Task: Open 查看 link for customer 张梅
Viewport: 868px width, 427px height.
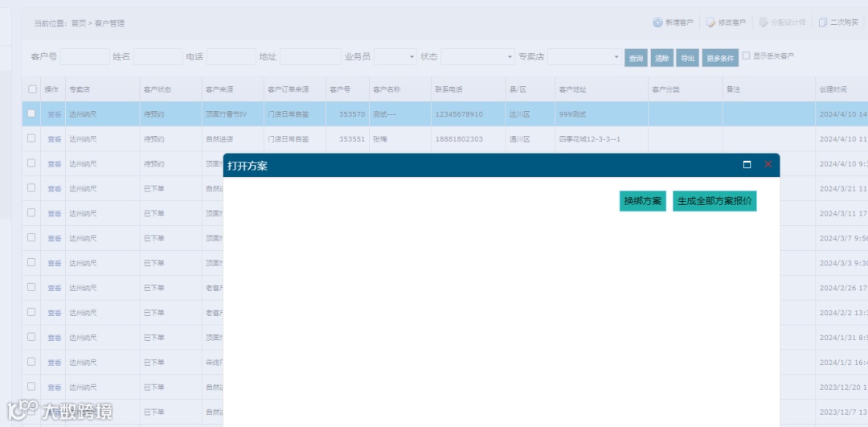Action: tap(55, 139)
